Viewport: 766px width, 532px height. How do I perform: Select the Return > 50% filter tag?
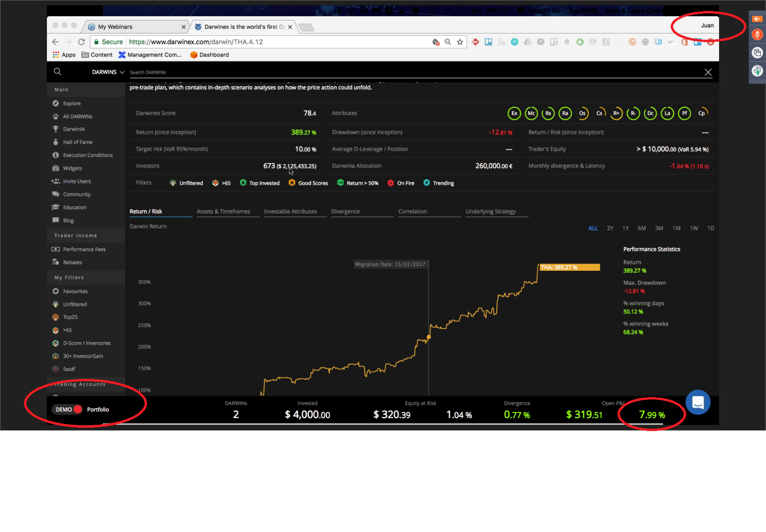[x=358, y=183]
